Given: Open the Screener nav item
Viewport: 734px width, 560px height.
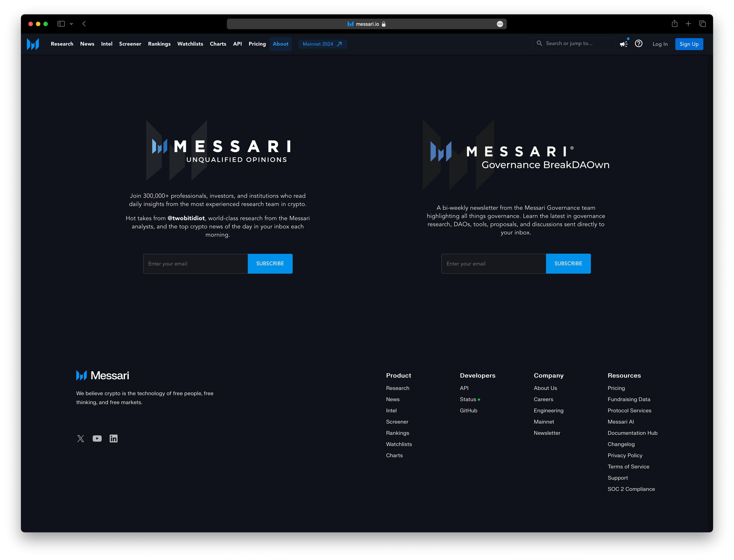Looking at the screenshot, I should (x=130, y=44).
